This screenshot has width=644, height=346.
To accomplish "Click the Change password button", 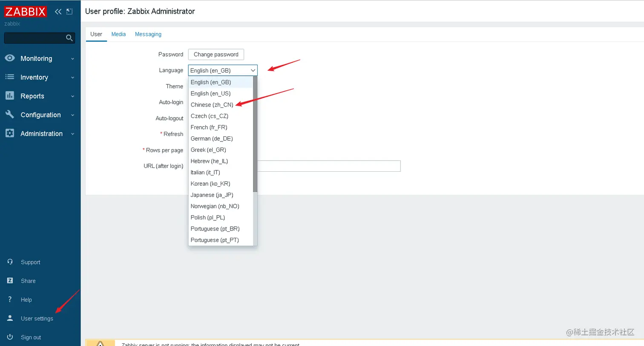I will click(216, 55).
